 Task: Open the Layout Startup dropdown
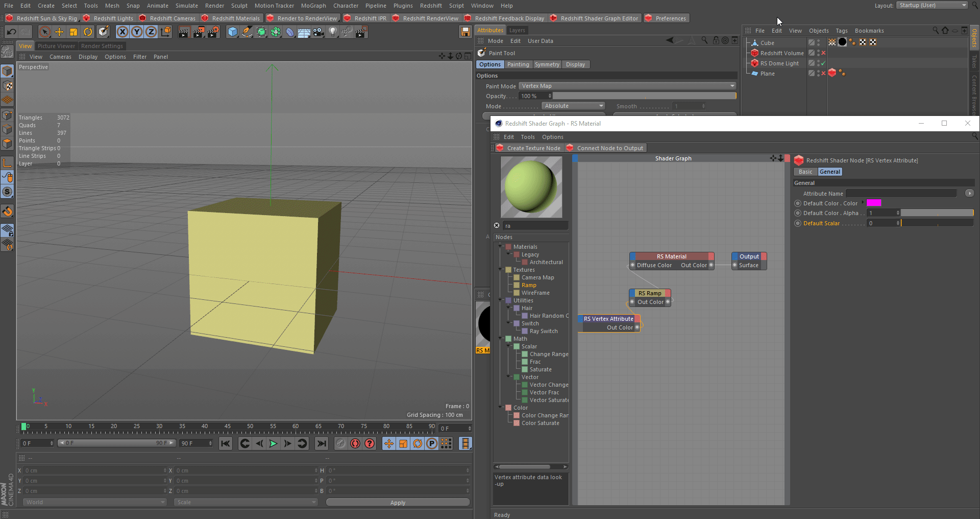point(932,5)
